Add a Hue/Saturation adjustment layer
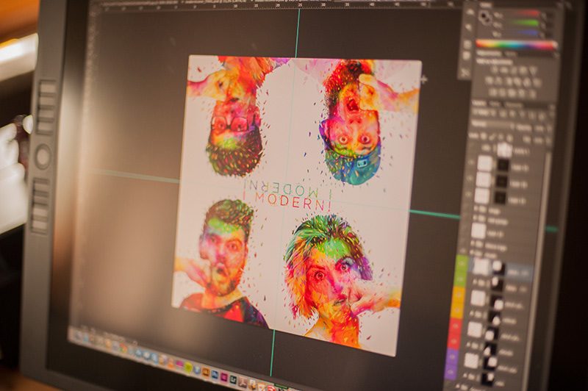 (x=489, y=81)
